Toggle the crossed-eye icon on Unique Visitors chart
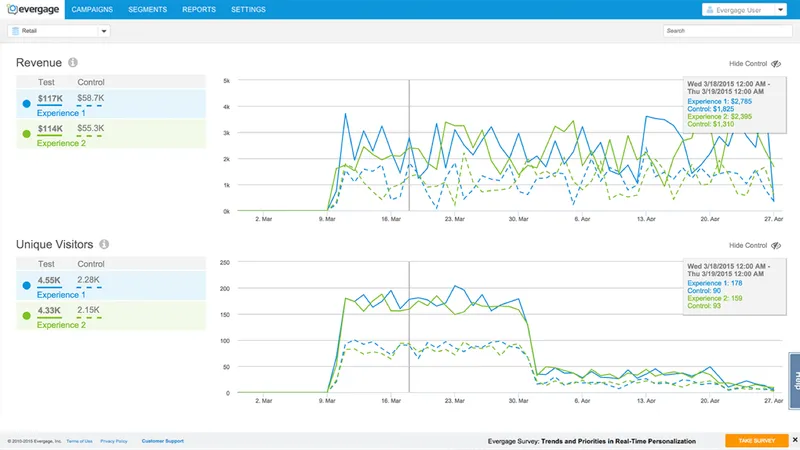 coord(776,245)
